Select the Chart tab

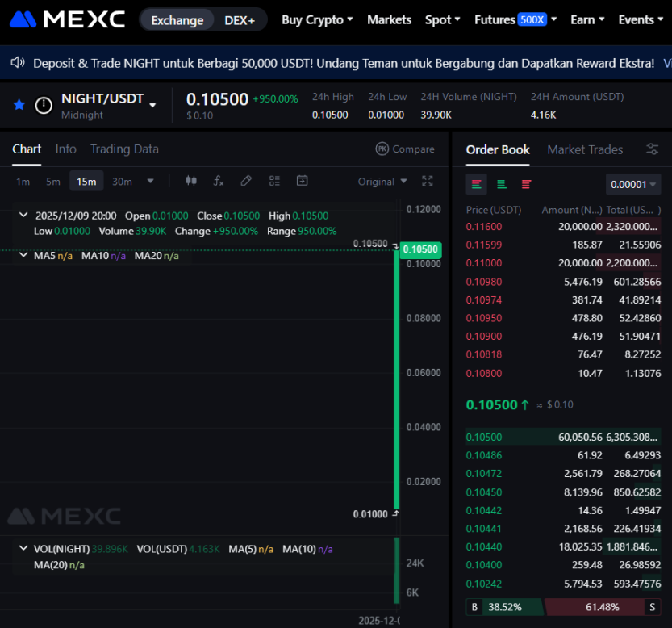point(27,149)
